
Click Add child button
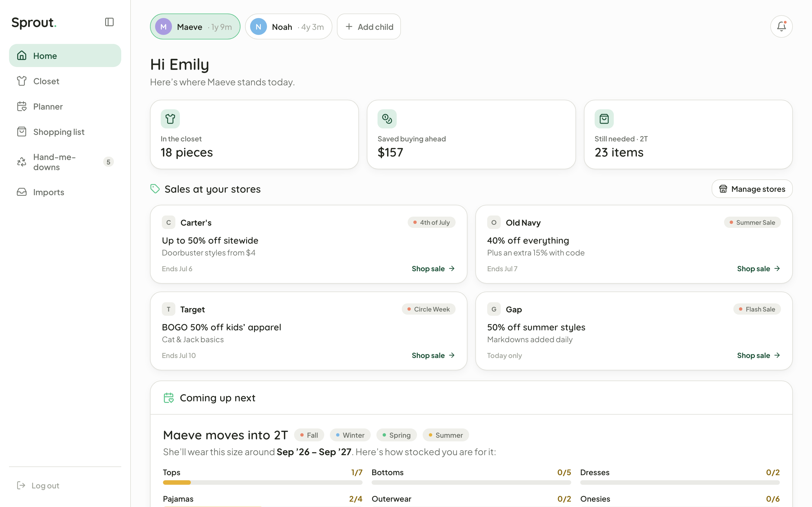pos(369,26)
